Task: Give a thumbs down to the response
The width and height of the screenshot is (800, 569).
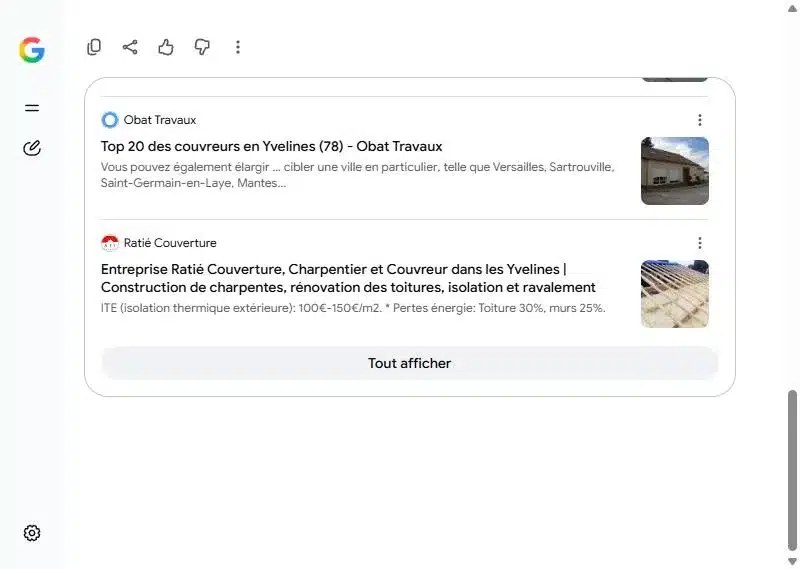Action: 202,47
